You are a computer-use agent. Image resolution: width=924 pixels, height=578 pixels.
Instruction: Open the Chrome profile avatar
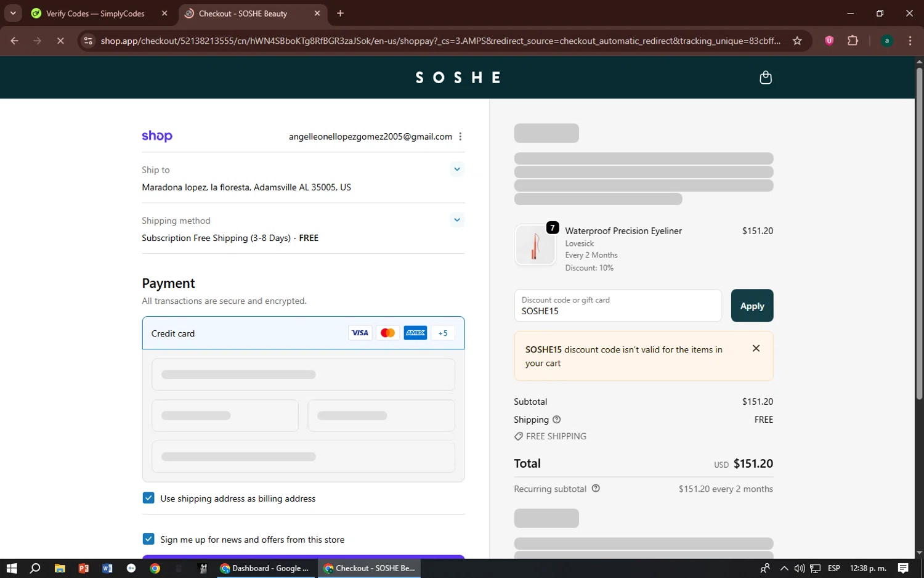click(887, 41)
